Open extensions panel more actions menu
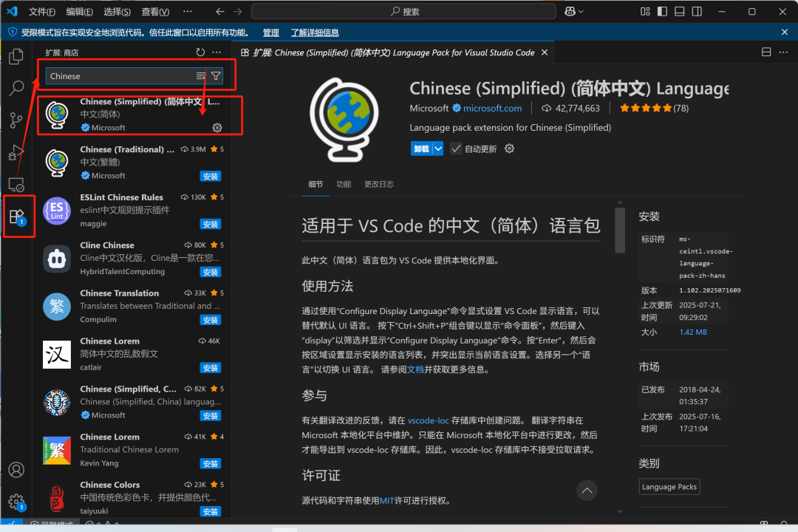Image resolution: width=798 pixels, height=532 pixels. click(x=216, y=52)
